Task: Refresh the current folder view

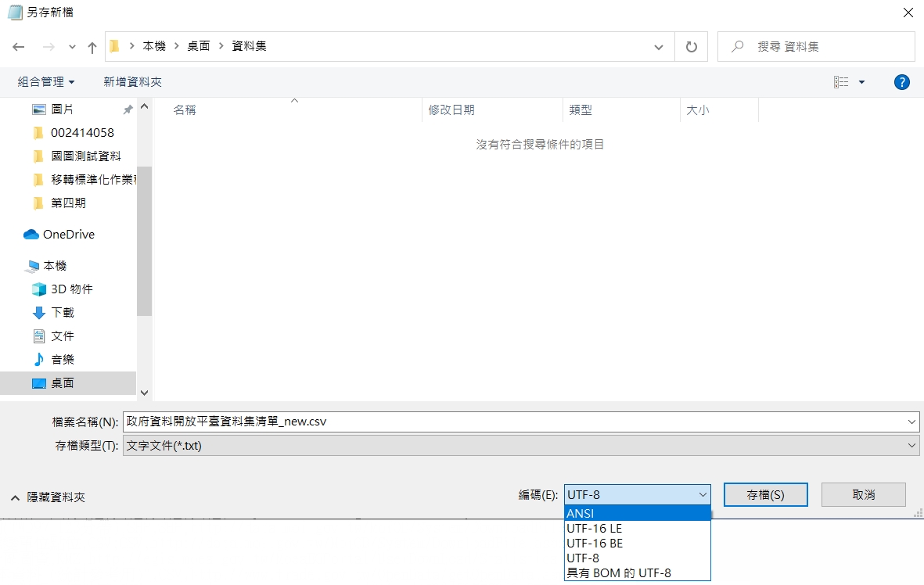Action: 691,47
